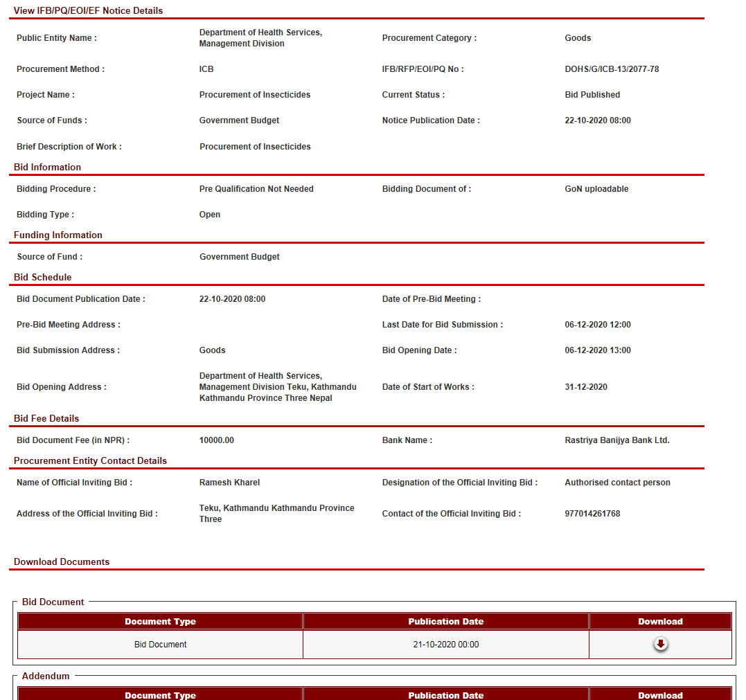
Task: Click the Download Documents heading
Action: click(62, 562)
